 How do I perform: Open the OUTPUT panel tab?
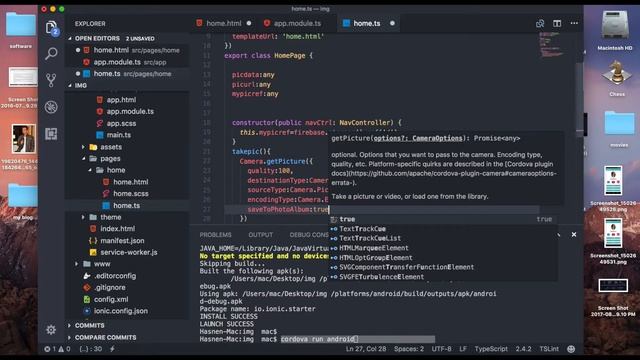[x=260, y=235]
